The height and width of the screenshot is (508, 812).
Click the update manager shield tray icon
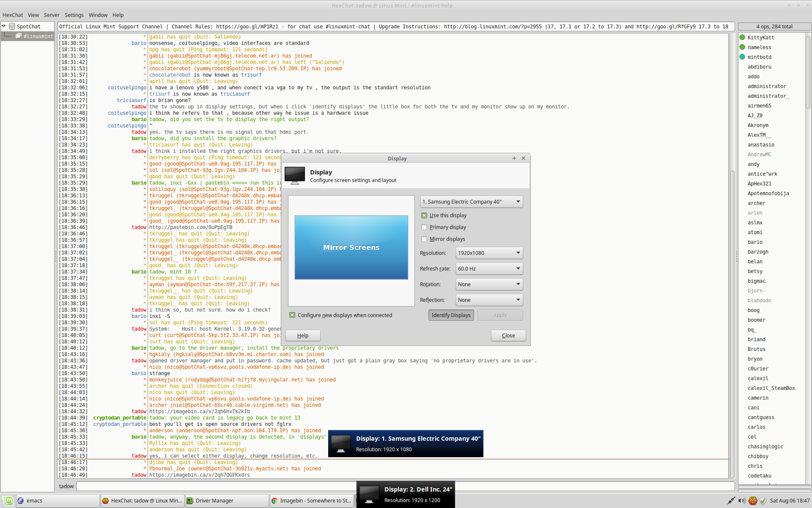click(x=763, y=501)
